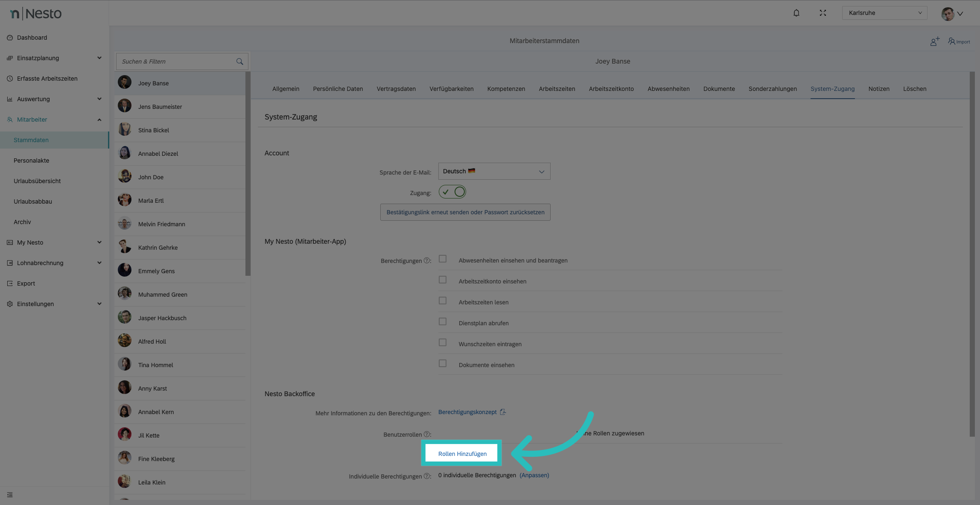This screenshot has height=505, width=980.
Task: Click help icon next to Benutzerrollen
Action: tap(426, 434)
